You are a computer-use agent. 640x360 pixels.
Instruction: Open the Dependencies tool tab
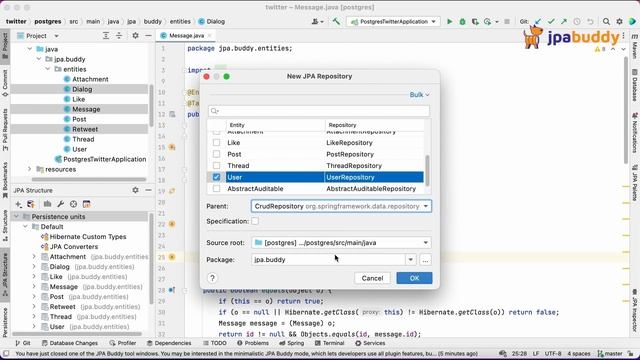click(x=169, y=343)
